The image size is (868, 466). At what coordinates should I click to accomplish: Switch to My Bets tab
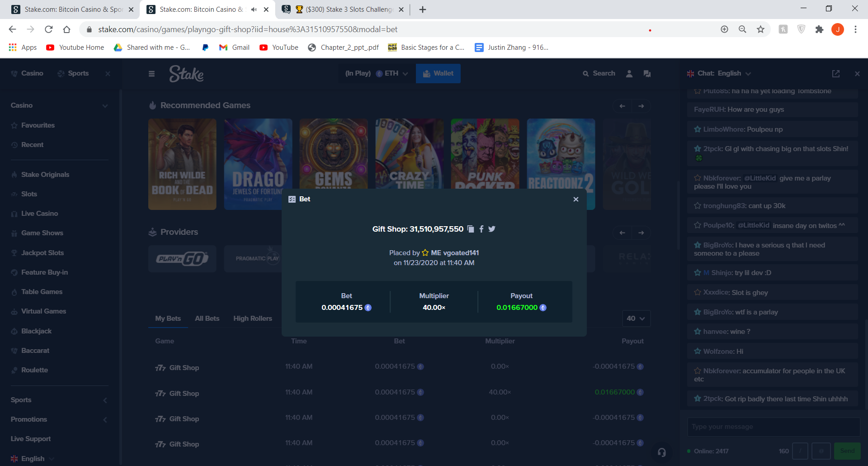(168, 319)
